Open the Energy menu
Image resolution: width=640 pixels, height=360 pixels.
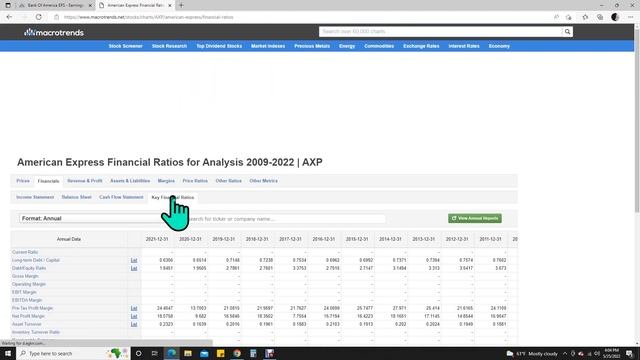[x=347, y=46]
